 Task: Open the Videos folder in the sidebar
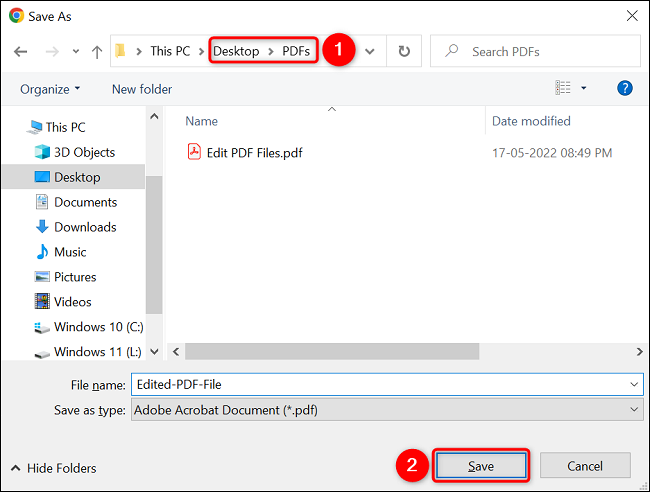click(72, 302)
